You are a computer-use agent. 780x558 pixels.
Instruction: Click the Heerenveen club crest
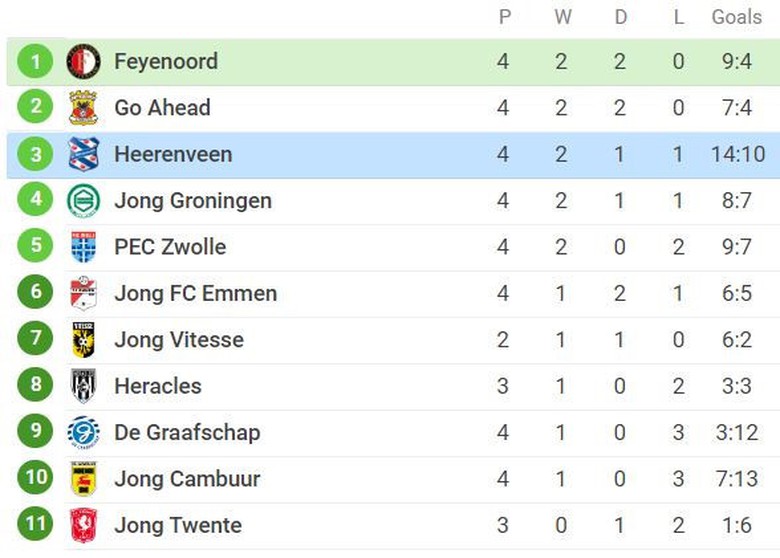click(83, 155)
